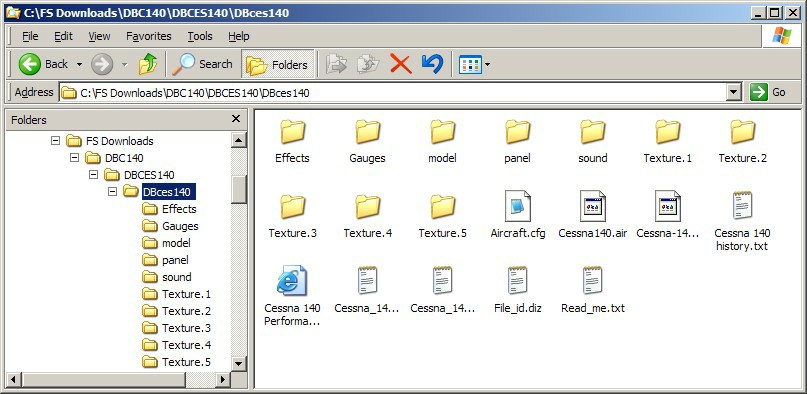Select the sound folder icon in file view

592,132
